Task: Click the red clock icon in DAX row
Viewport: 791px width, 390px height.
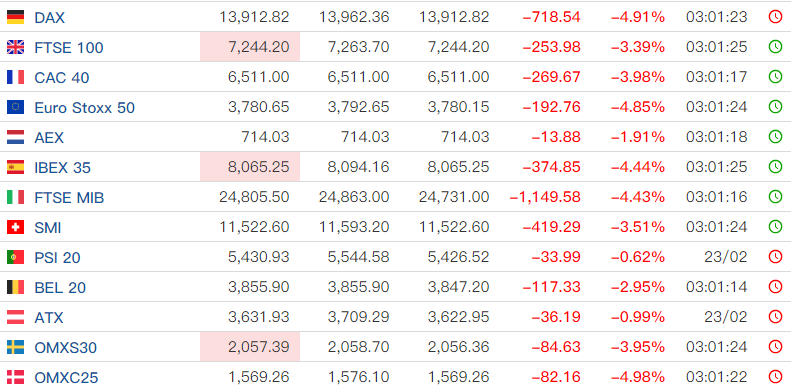Action: (775, 17)
